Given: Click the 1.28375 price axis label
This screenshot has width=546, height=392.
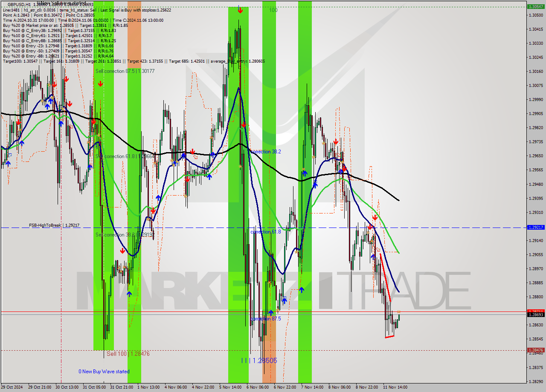Looking at the screenshot, I should click(536, 367).
